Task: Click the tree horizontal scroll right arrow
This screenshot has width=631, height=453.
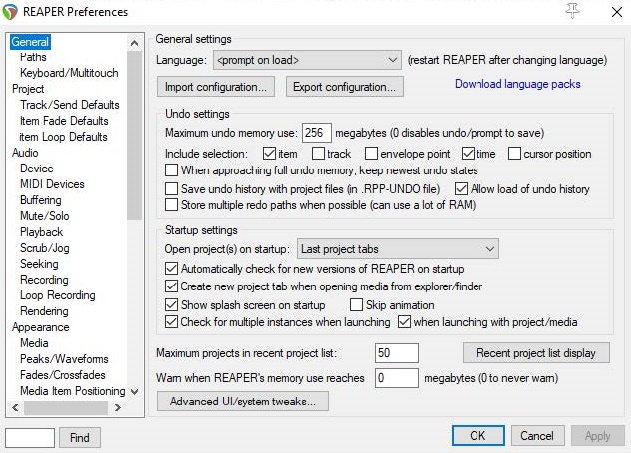Action: [118, 408]
